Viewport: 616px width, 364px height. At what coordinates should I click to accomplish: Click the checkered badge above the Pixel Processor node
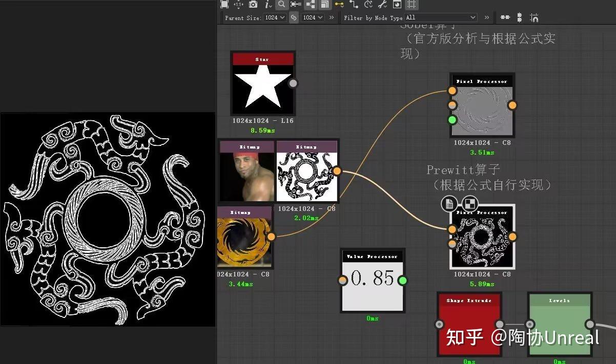469,204
